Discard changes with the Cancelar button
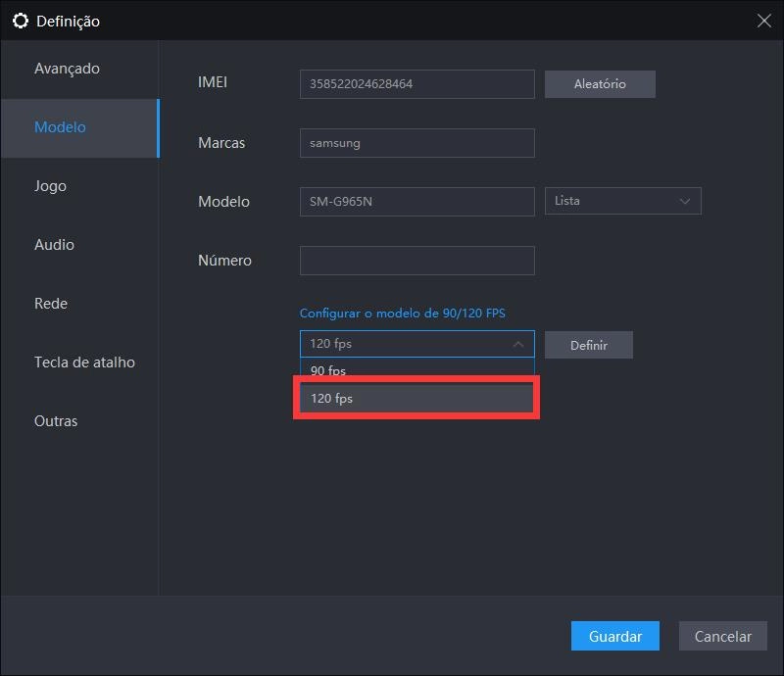This screenshot has width=784, height=676. (722, 637)
